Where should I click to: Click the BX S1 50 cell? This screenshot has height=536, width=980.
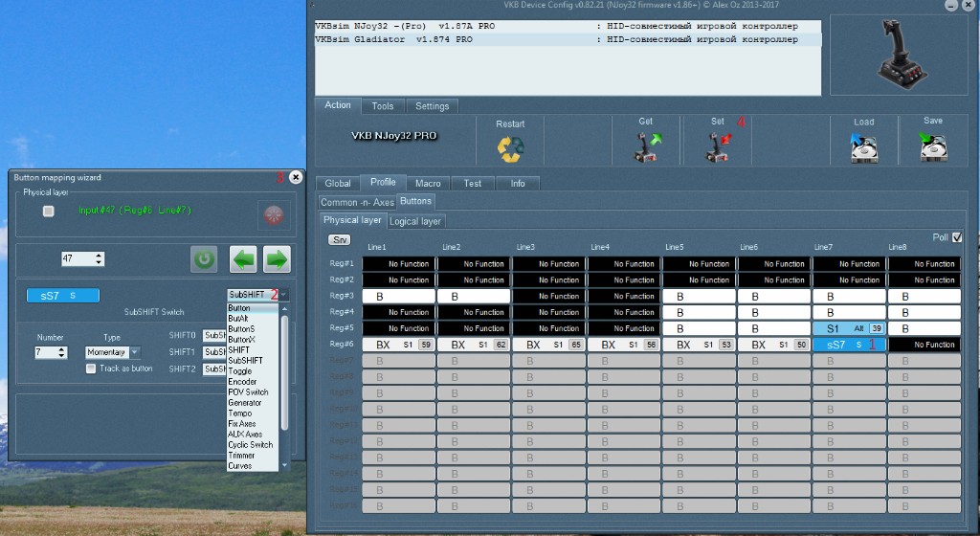click(x=773, y=345)
